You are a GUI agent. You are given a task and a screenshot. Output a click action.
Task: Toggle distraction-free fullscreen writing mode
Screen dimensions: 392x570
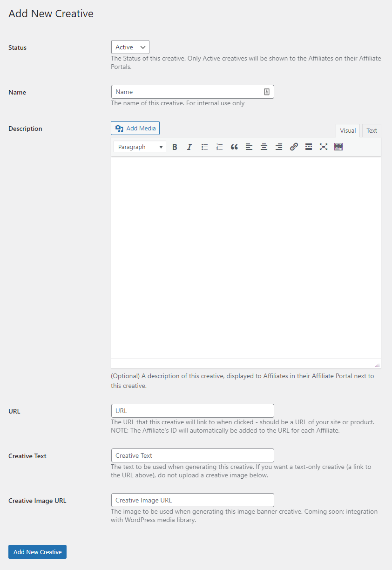[x=324, y=147]
